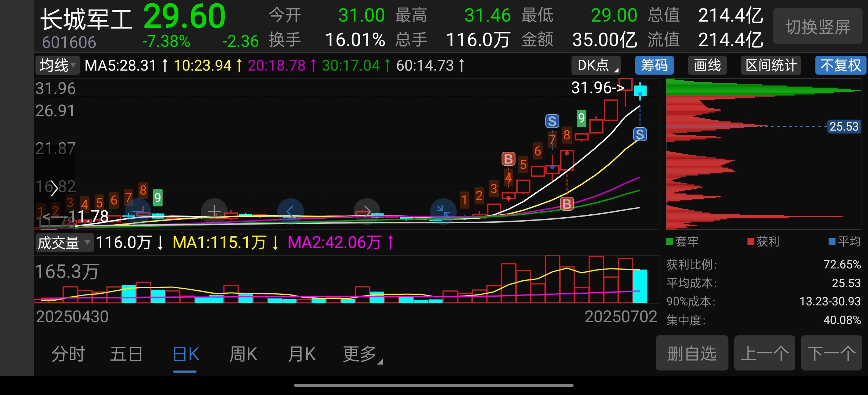
Task: Tap the 集中度 40.08% value
Action: pos(842,320)
